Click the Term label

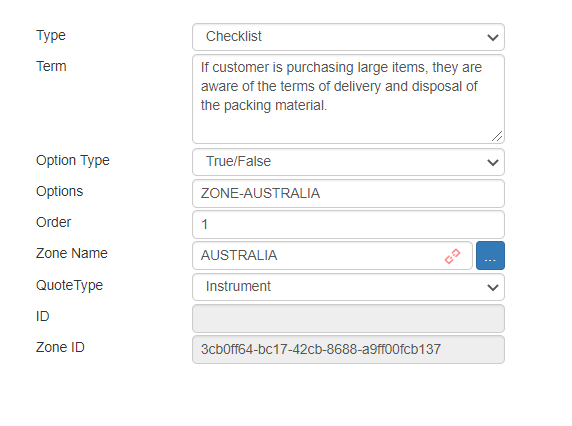tap(51, 66)
